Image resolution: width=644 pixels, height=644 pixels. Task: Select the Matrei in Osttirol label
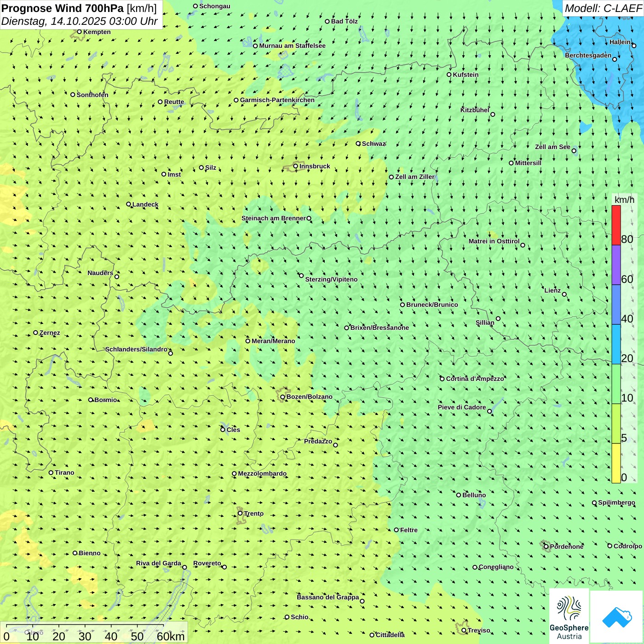(494, 241)
